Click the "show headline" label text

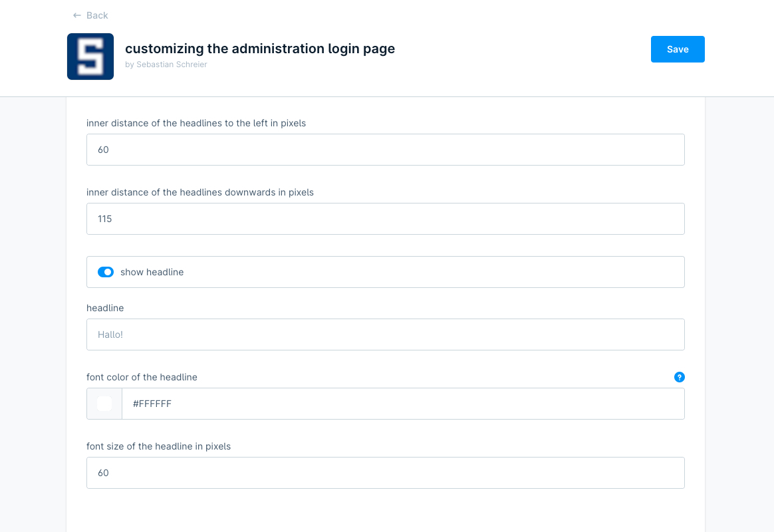pos(152,272)
